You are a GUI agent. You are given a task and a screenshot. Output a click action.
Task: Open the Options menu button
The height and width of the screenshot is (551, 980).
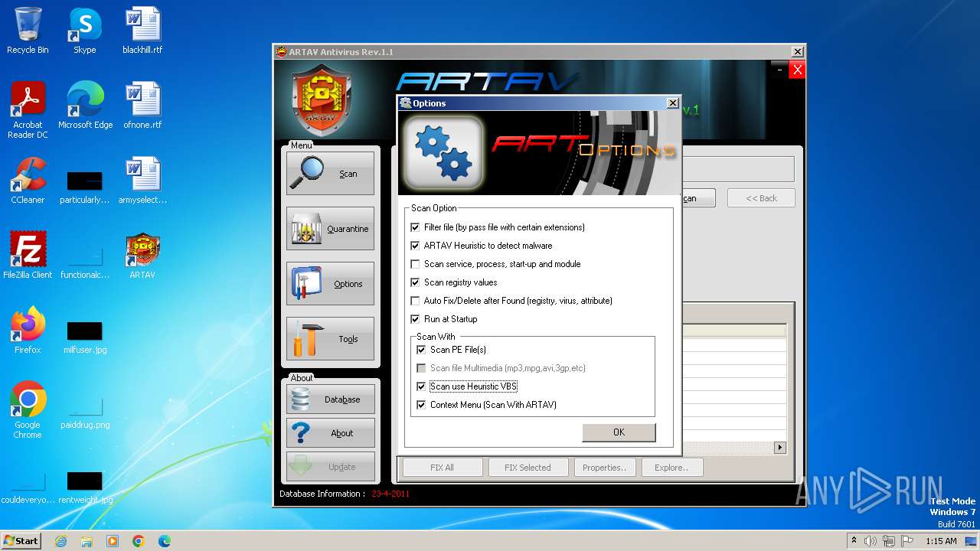tap(330, 283)
